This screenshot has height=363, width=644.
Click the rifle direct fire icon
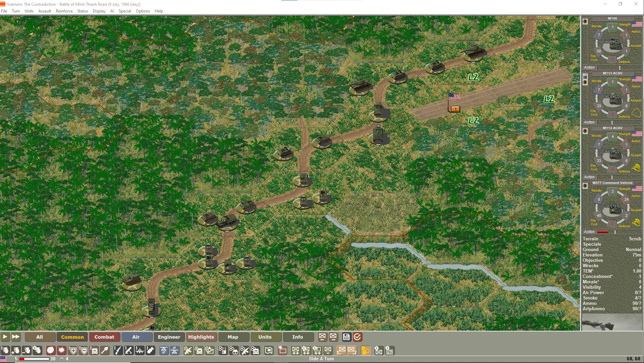point(118,351)
